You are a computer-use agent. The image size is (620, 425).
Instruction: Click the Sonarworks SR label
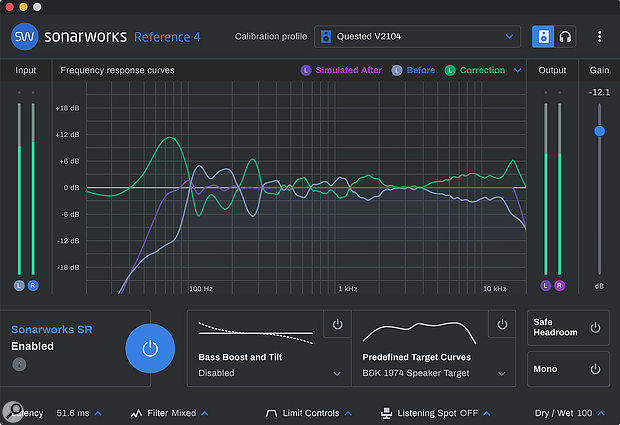click(x=52, y=329)
